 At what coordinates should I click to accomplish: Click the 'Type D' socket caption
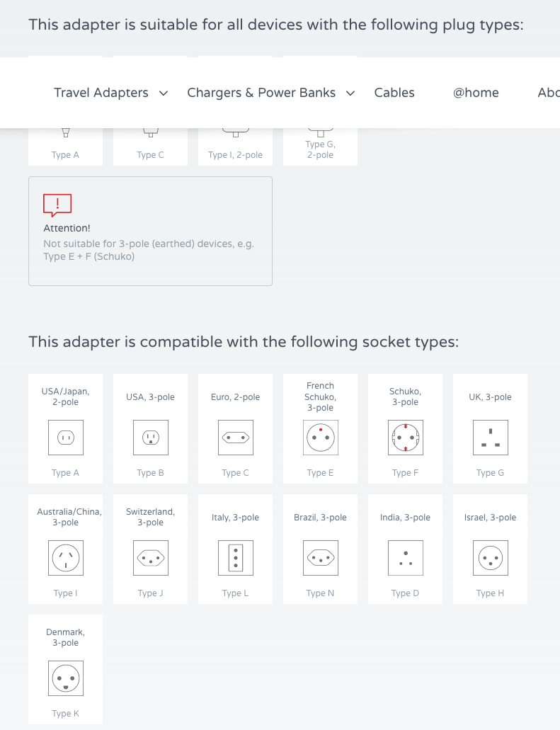click(406, 593)
